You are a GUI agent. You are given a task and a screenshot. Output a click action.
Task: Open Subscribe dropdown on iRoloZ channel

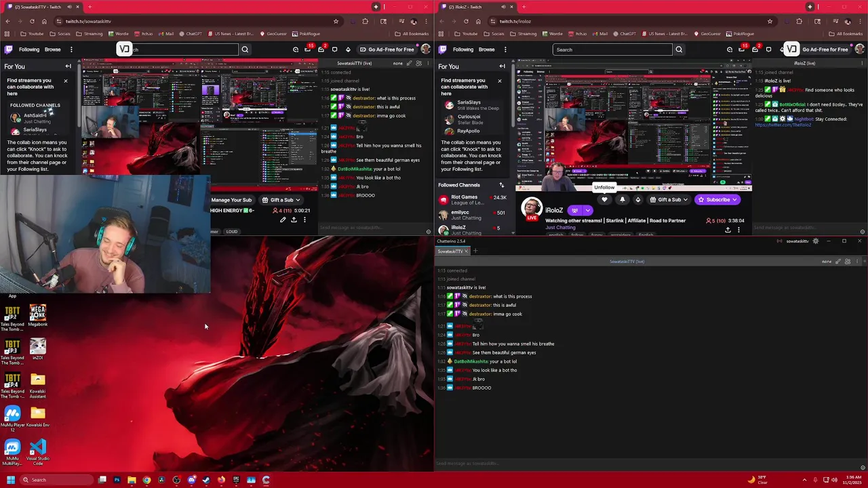point(718,200)
